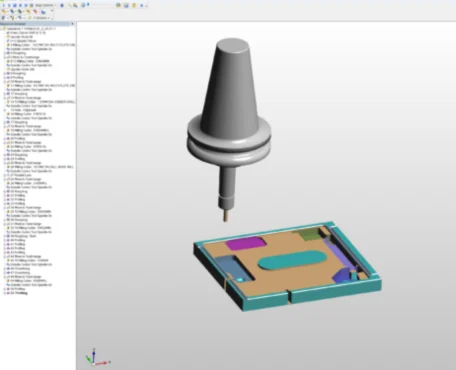Adjust the simulation speed slider in top toolbar

[100, 5]
